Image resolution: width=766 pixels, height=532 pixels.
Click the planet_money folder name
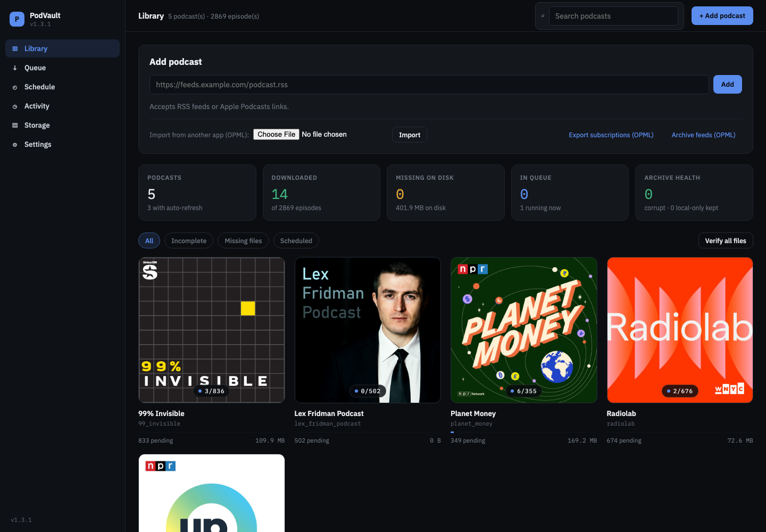pos(472,424)
